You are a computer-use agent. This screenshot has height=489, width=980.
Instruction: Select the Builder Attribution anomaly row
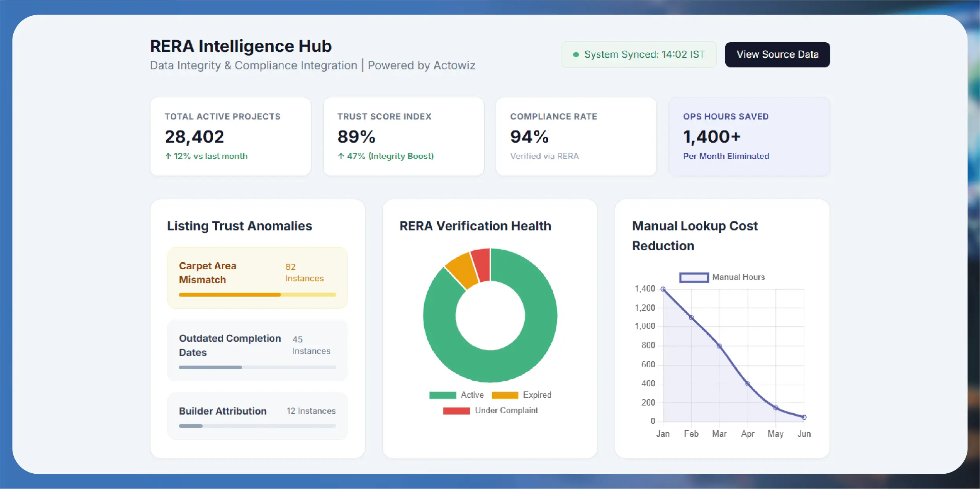click(x=257, y=416)
